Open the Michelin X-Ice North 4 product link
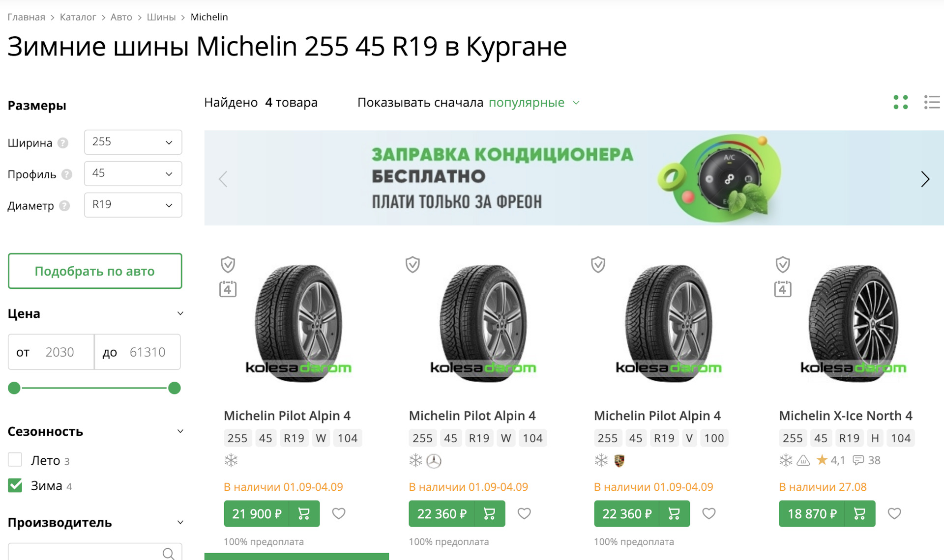 845,416
